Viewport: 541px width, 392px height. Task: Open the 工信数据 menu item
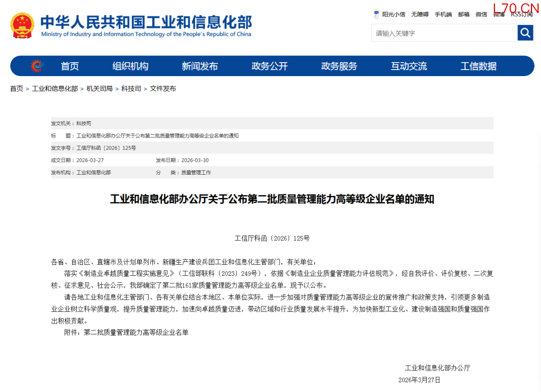478,66
